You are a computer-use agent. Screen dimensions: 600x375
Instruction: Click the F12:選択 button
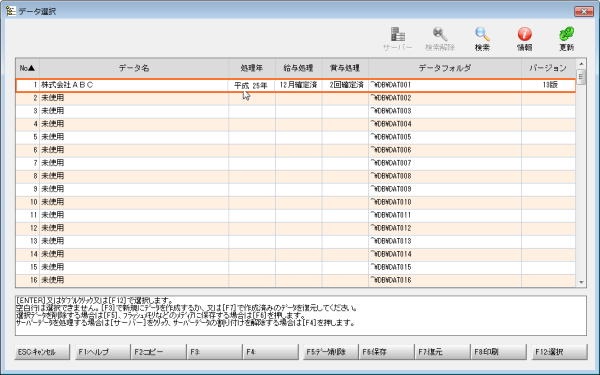(559, 352)
